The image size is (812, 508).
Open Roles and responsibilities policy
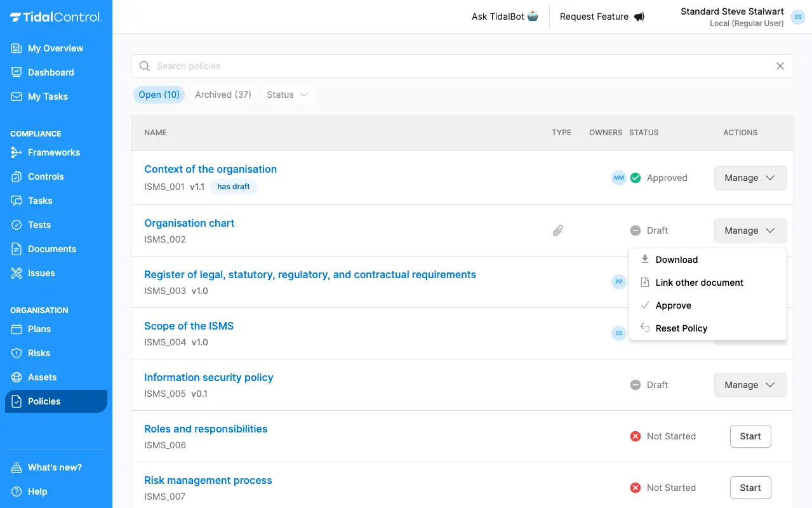(206, 429)
